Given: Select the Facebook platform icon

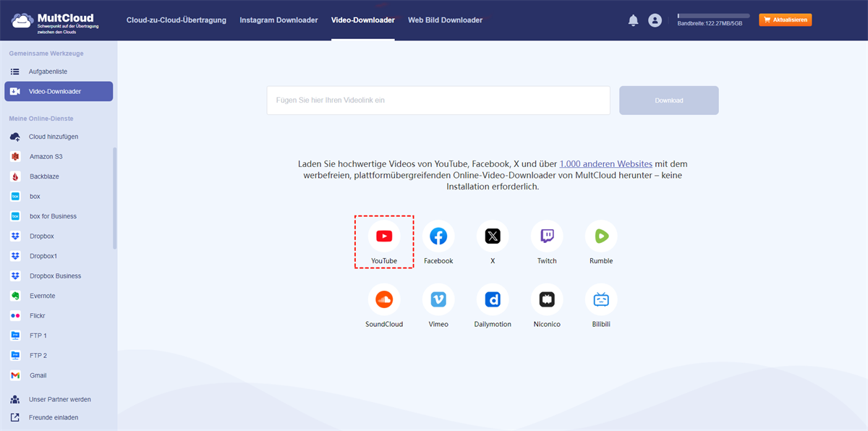Looking at the screenshot, I should coord(438,236).
